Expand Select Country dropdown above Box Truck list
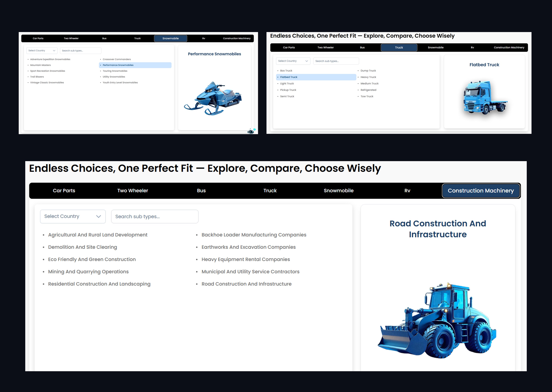Image resolution: width=552 pixels, height=392 pixels. click(x=293, y=61)
